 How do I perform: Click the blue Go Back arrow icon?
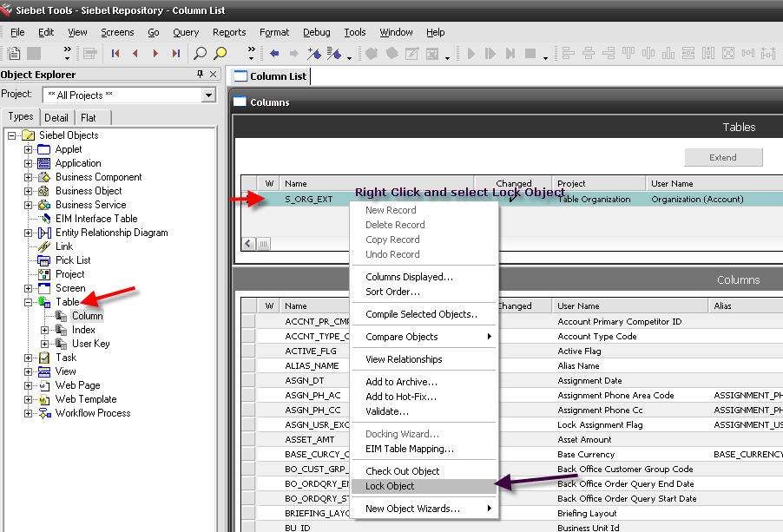[x=275, y=53]
